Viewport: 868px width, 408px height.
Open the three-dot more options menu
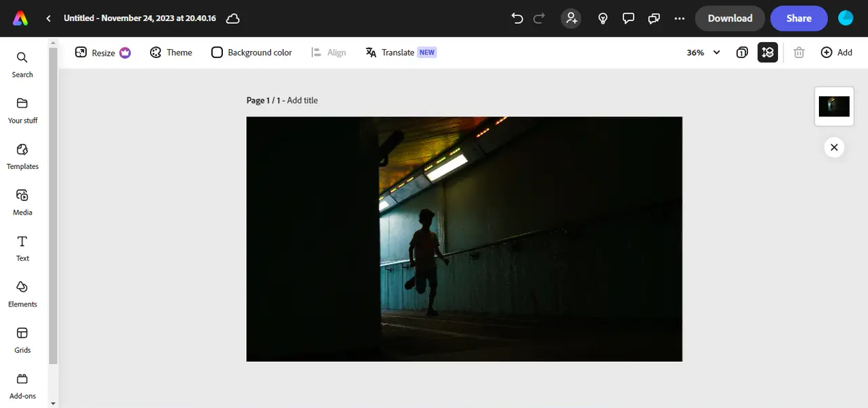679,18
